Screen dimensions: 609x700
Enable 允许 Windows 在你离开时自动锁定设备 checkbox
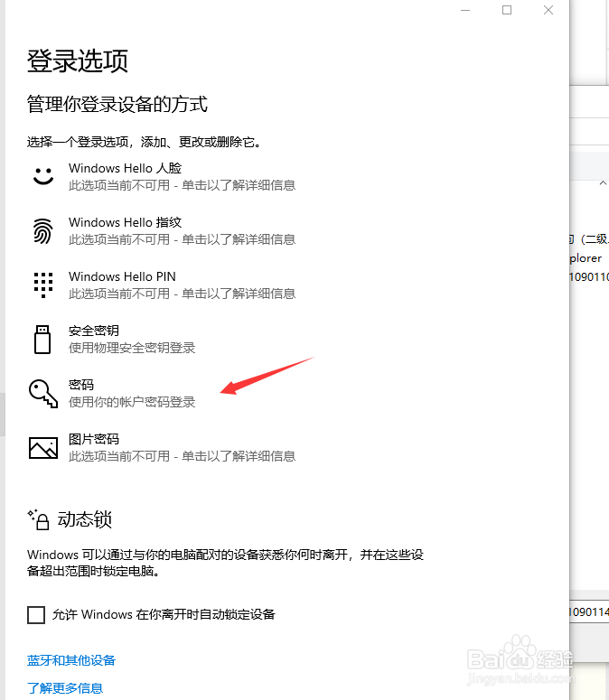[36, 615]
